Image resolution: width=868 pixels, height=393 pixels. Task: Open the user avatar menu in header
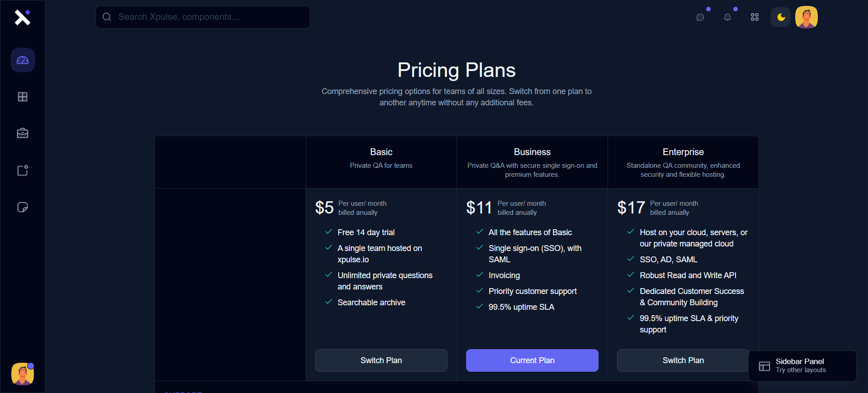807,17
